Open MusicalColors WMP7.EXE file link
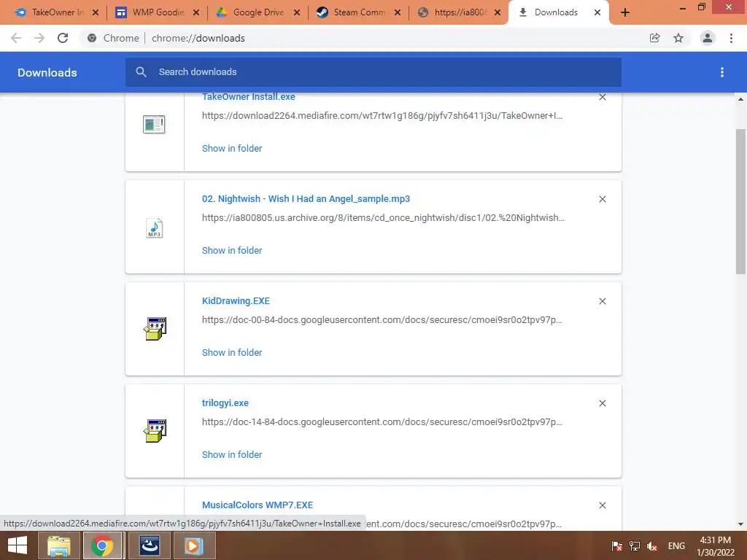Viewport: 747px width, 560px height. point(258,505)
